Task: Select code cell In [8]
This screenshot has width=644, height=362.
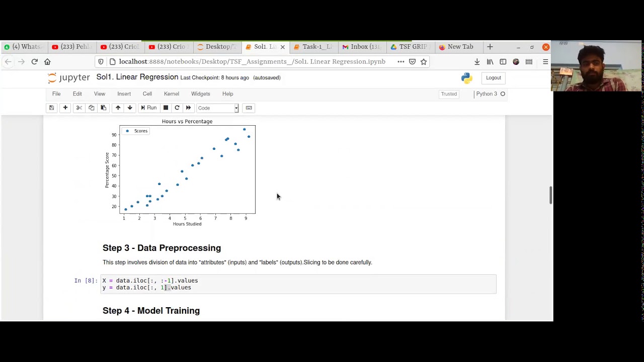Action: (299, 284)
